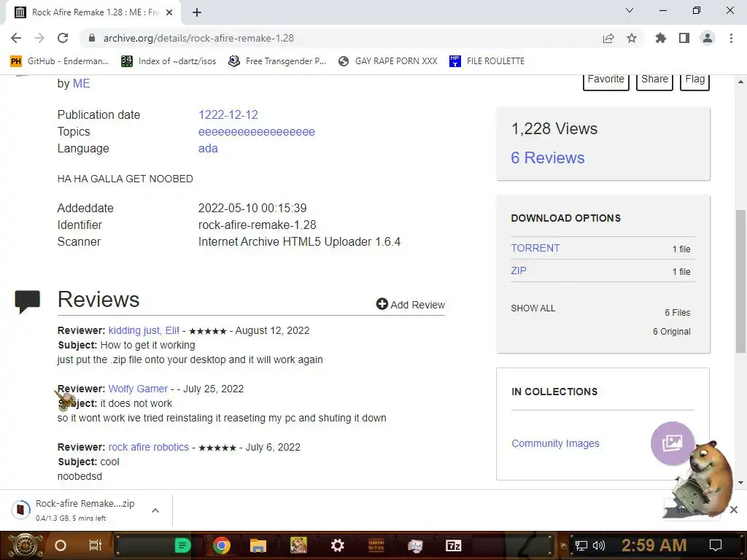Open notification center icon
Image resolution: width=747 pixels, height=560 pixels.
(716, 545)
